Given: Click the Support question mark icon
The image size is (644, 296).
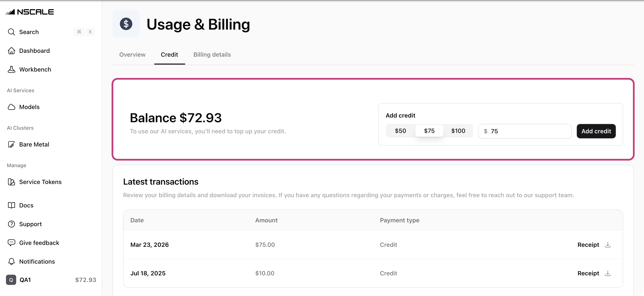Looking at the screenshot, I should tap(11, 224).
